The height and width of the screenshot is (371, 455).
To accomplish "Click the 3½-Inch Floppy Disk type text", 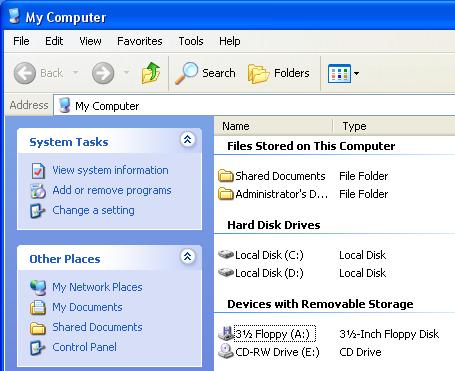I will (389, 334).
